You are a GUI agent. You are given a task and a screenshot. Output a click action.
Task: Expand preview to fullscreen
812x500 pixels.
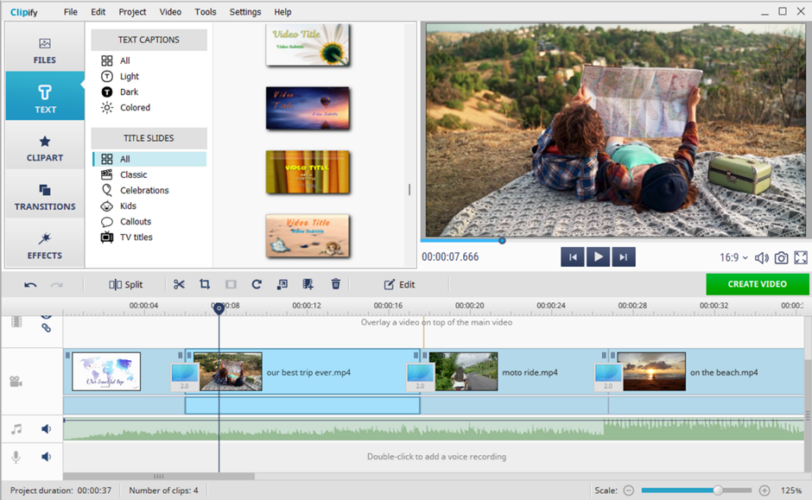click(x=801, y=257)
